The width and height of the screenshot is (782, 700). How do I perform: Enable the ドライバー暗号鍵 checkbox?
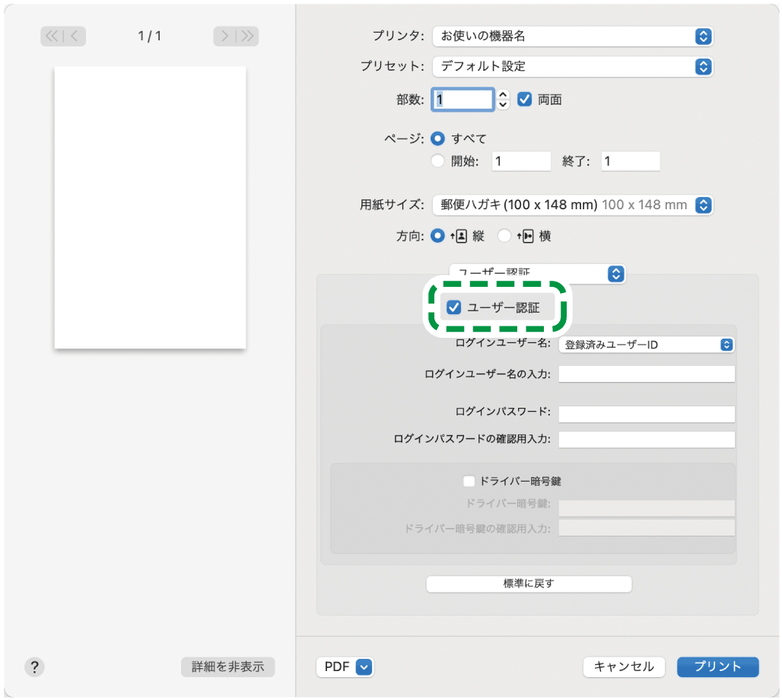469,481
